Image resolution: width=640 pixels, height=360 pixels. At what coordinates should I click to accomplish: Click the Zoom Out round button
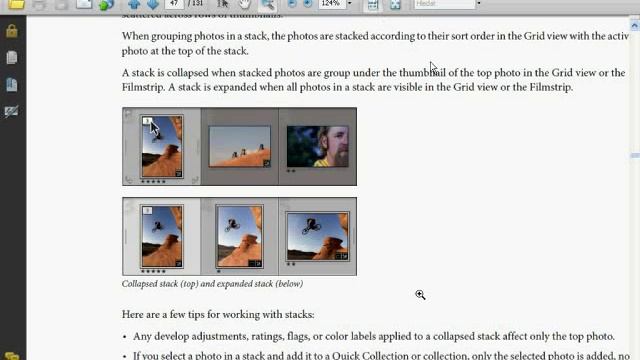pos(292,4)
